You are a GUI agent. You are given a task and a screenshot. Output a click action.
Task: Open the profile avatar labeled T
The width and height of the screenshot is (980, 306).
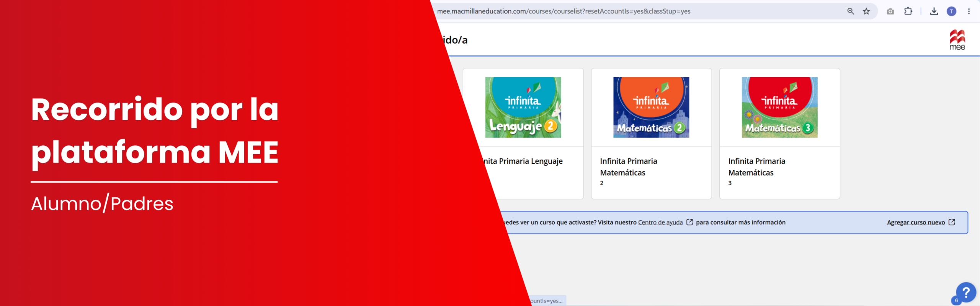[952, 11]
